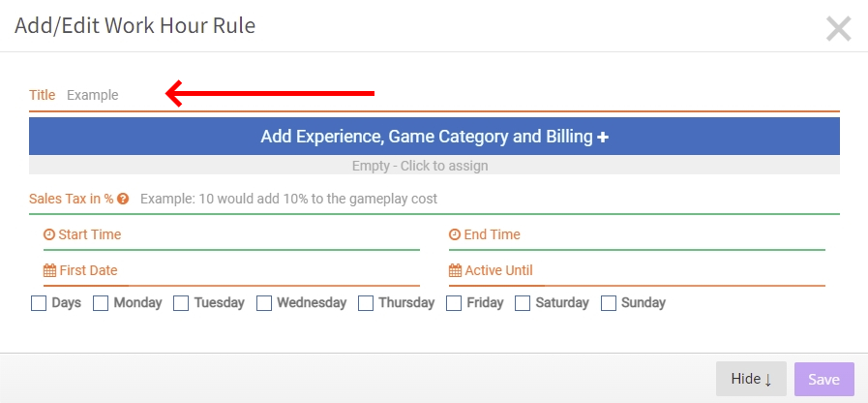Check the Tuesday checkbox
This screenshot has width=868, height=403.
click(181, 303)
